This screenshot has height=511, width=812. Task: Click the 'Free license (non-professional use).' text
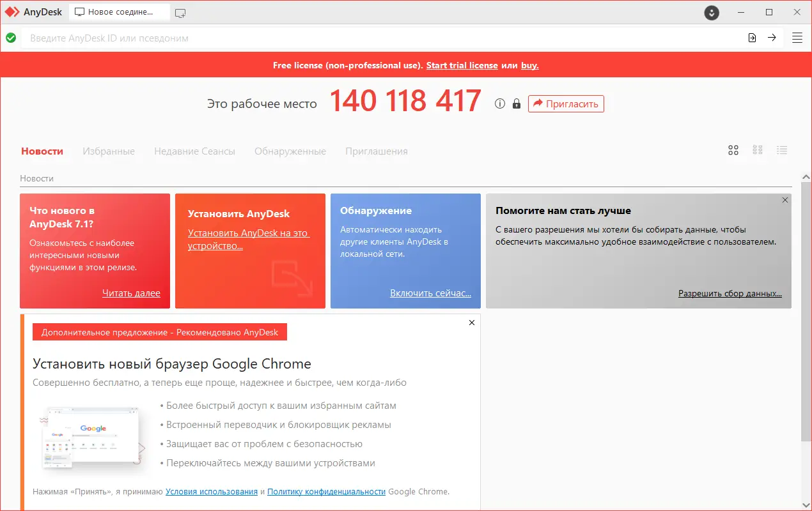click(x=348, y=65)
